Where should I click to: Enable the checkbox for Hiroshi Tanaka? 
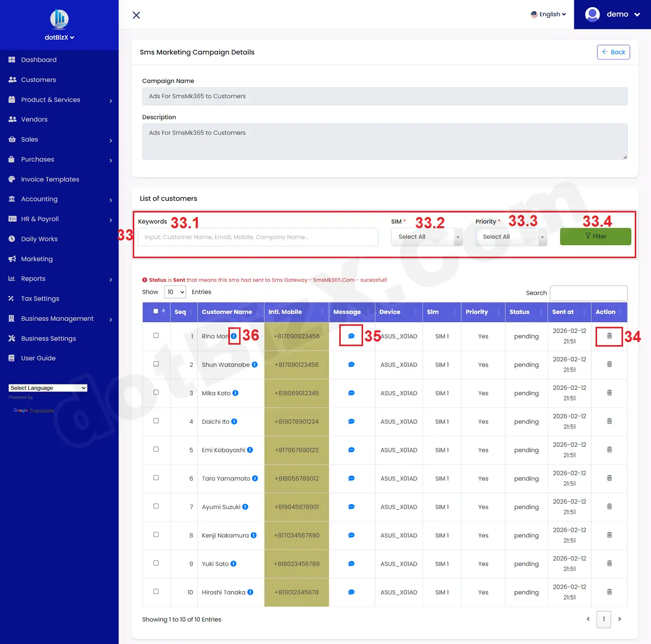point(156,592)
